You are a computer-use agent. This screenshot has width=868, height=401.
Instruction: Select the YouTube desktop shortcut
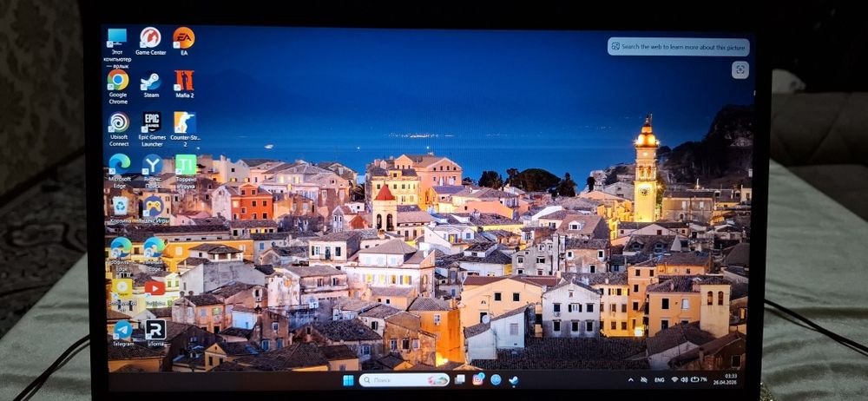(155, 293)
